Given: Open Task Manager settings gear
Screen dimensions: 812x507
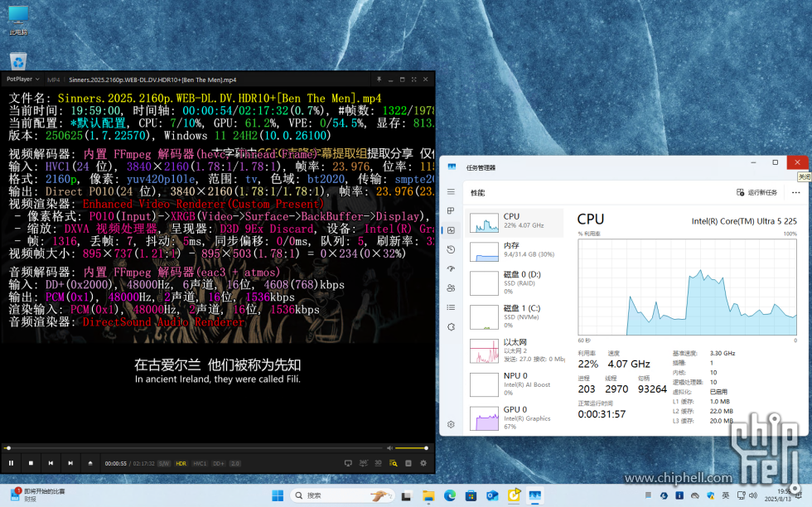Looking at the screenshot, I should 451,424.
